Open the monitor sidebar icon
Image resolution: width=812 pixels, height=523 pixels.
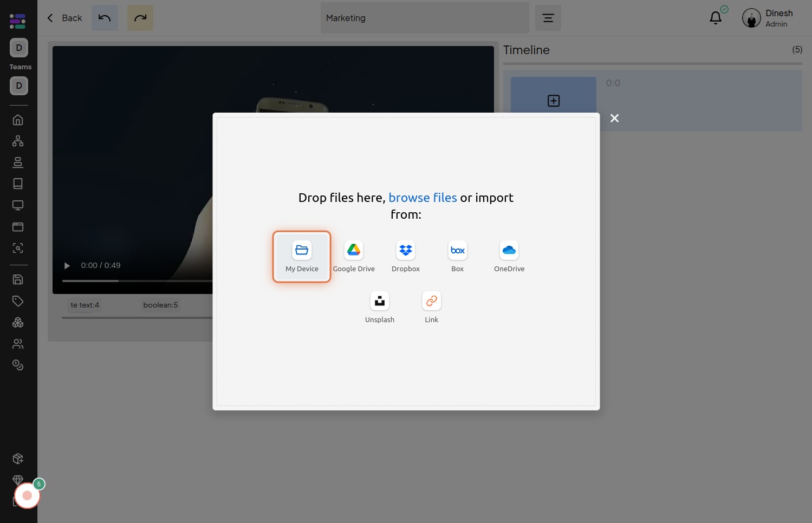18,205
